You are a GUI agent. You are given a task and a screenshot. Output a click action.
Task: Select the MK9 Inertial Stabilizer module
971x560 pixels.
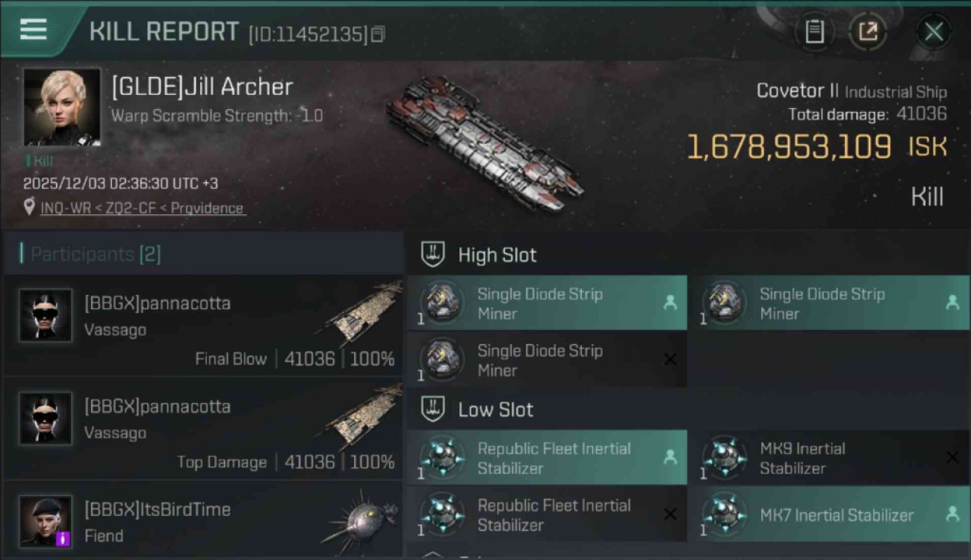point(828,458)
